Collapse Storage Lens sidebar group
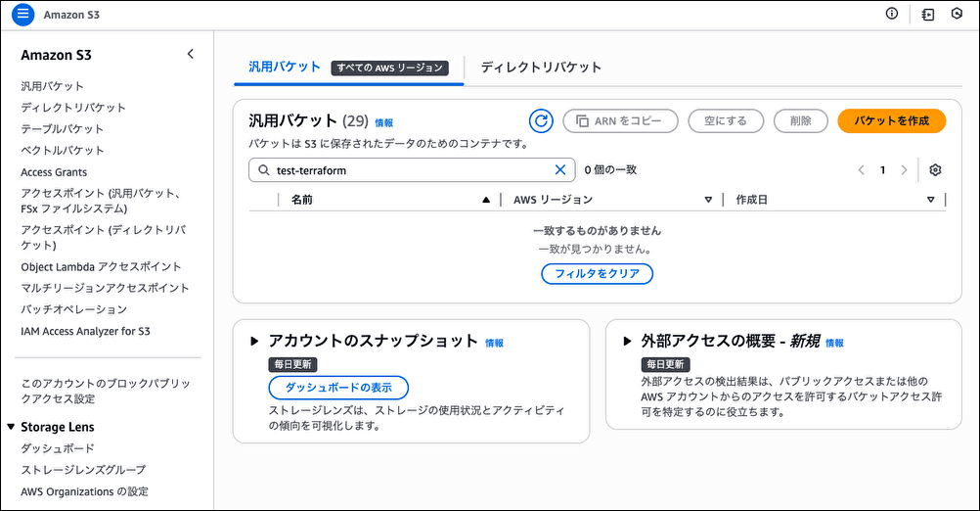The image size is (980, 511). point(11,427)
